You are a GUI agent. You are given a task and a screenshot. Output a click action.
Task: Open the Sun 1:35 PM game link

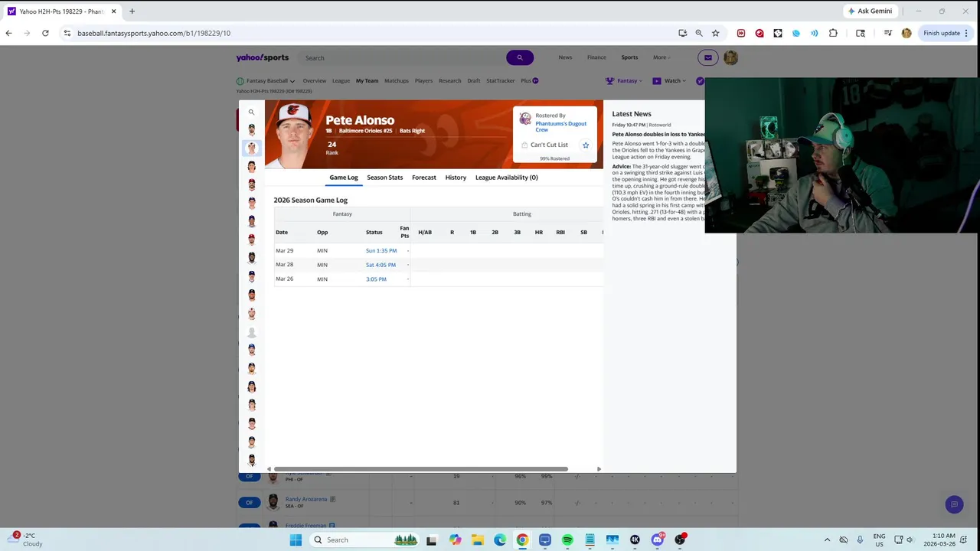pyautogui.click(x=381, y=251)
